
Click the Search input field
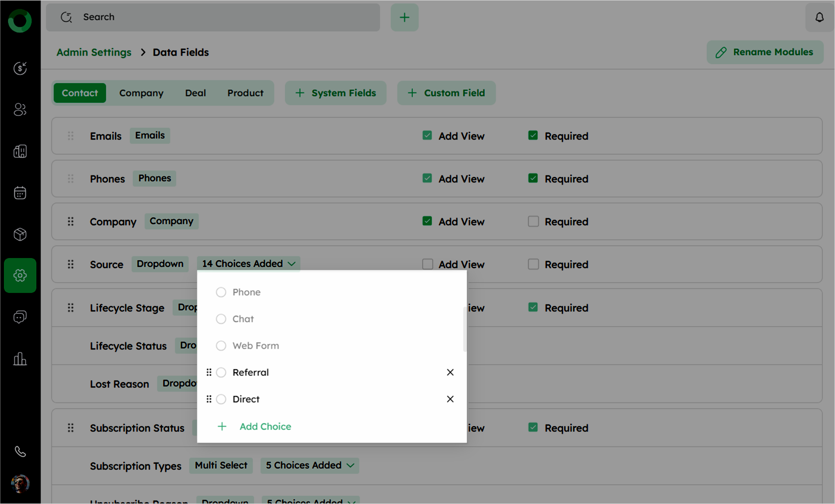213,17
